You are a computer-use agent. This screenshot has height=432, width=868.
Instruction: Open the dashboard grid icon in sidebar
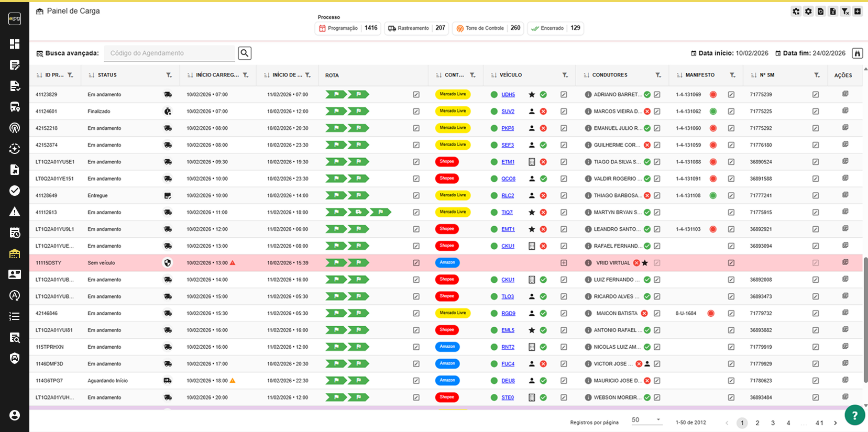[x=15, y=44]
